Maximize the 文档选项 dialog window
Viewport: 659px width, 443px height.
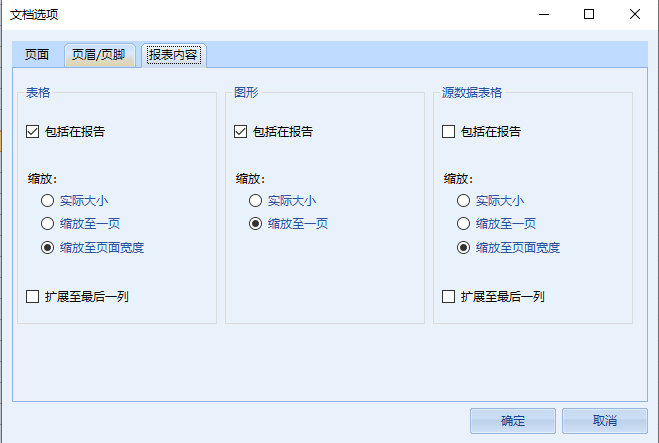coord(589,14)
